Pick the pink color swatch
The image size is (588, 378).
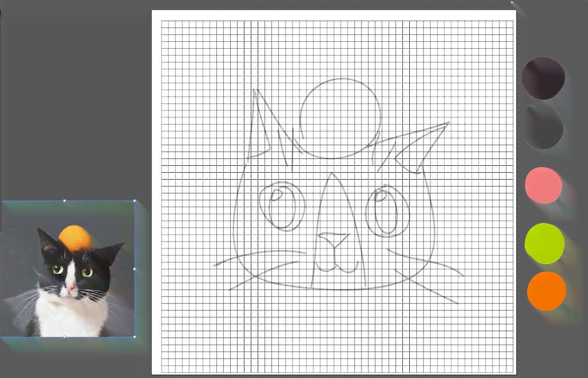[543, 185]
